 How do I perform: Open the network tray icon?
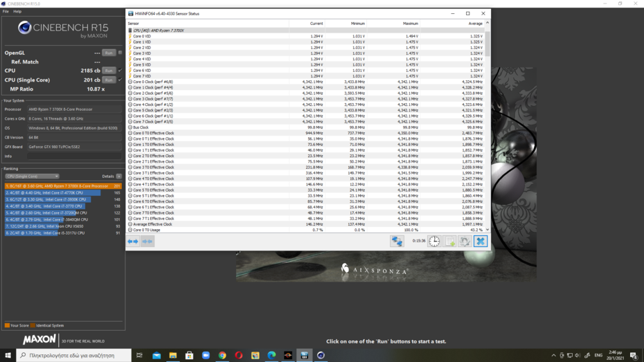[570, 356]
